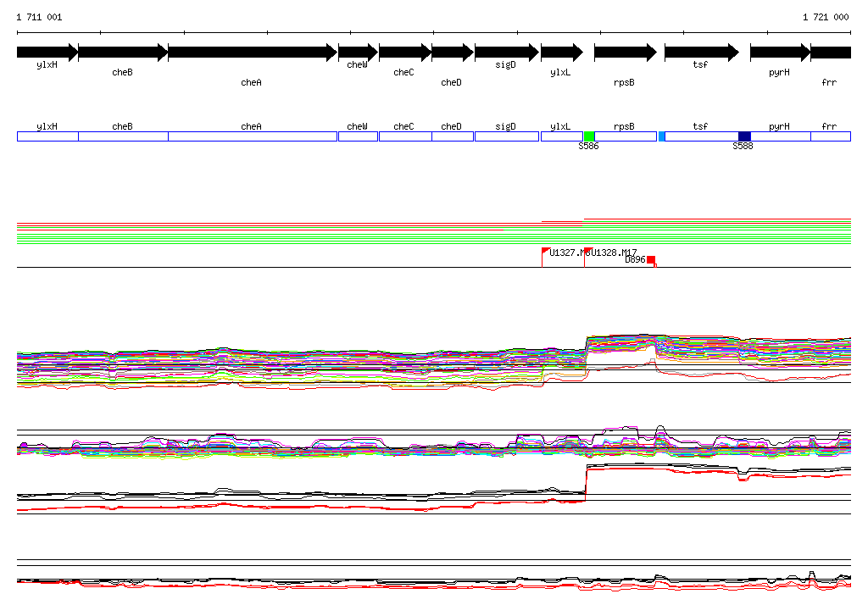This screenshot has height=605, width=868.
Task: Click the blue-outlined frr box
Action: coord(831,136)
